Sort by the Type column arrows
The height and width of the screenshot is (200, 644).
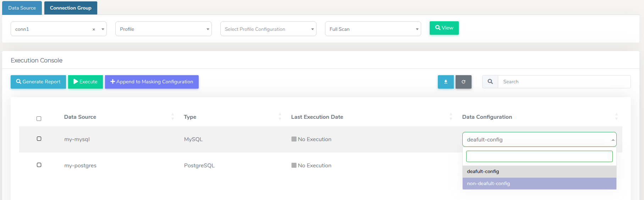pos(280,117)
